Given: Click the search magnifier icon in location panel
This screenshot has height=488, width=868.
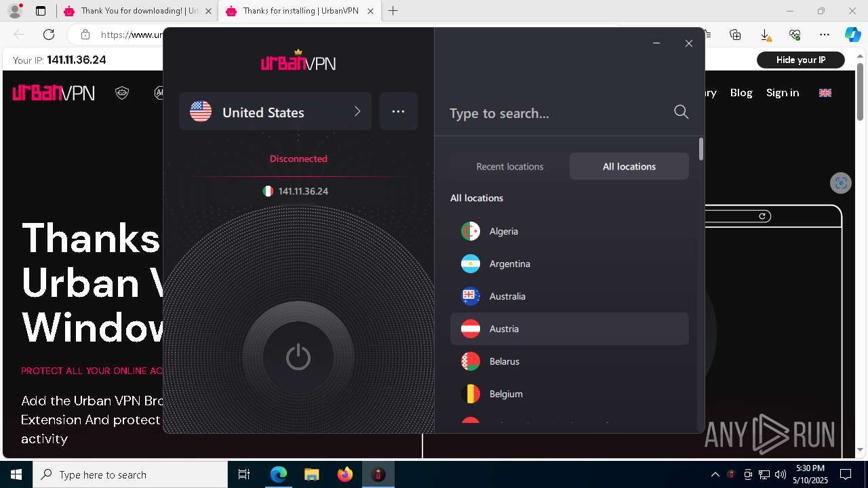Looking at the screenshot, I should click(x=682, y=112).
